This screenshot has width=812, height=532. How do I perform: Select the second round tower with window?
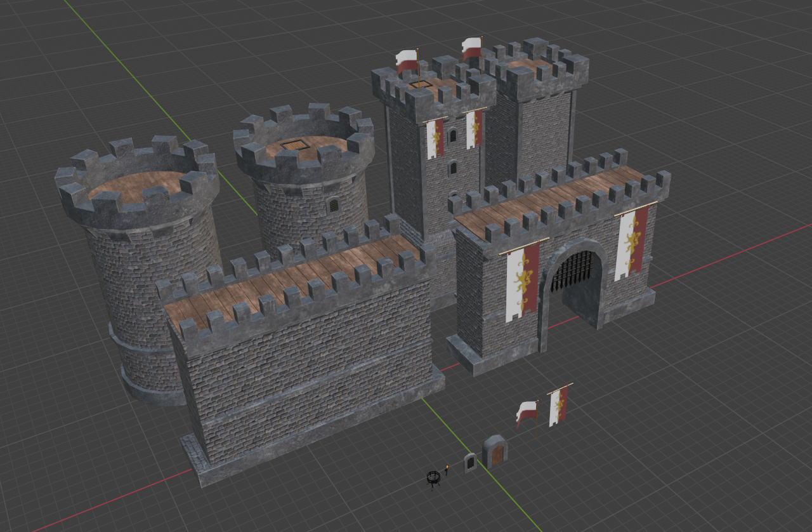298,209
